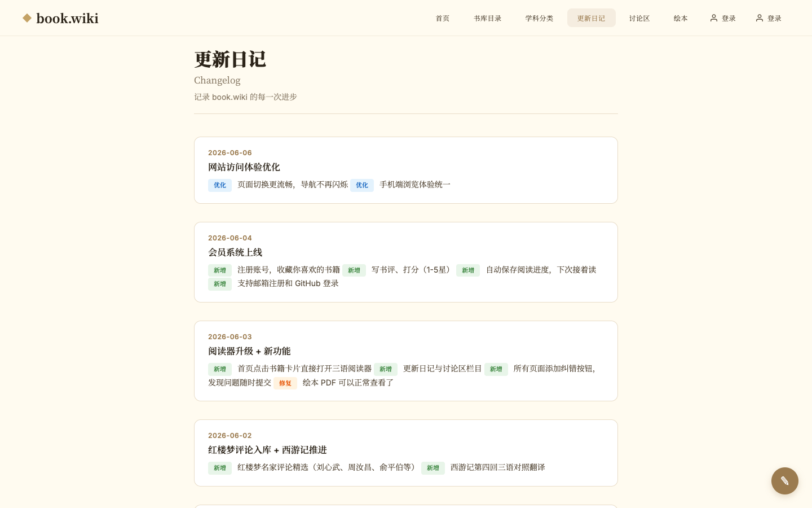Select the active 更新日记 nav tab
The image size is (812, 508).
pyautogui.click(x=592, y=18)
